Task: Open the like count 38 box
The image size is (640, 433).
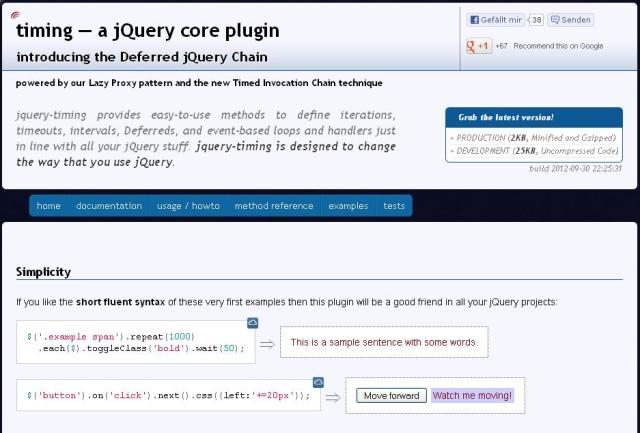Action: pyautogui.click(x=537, y=20)
